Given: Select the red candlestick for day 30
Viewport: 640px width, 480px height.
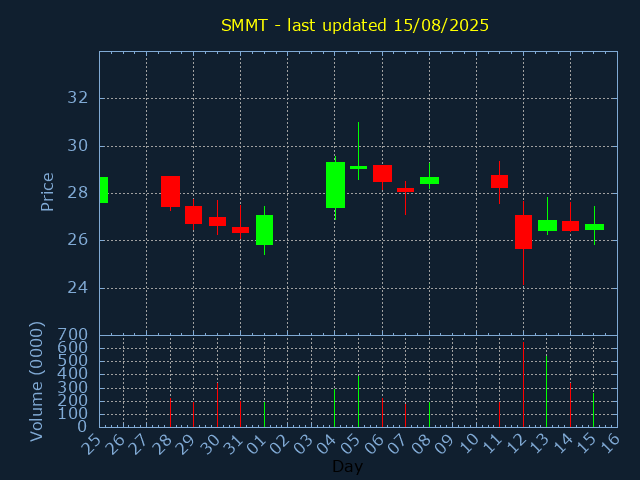Looking at the screenshot, I should point(217,221).
